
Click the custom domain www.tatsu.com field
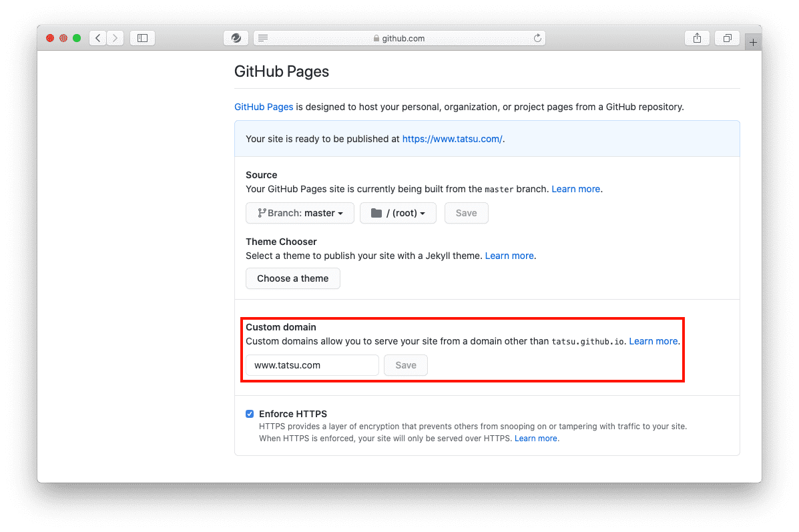pyautogui.click(x=312, y=365)
